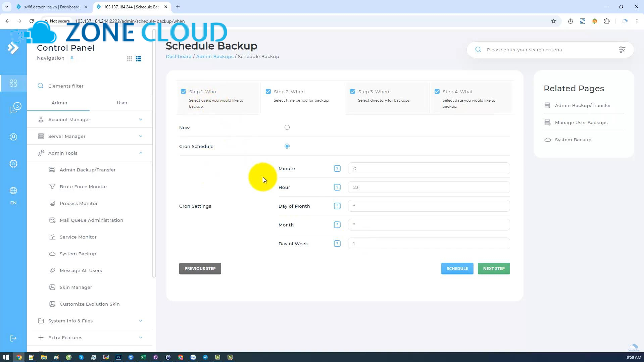Open Mail Queue Administration

(x=52, y=220)
